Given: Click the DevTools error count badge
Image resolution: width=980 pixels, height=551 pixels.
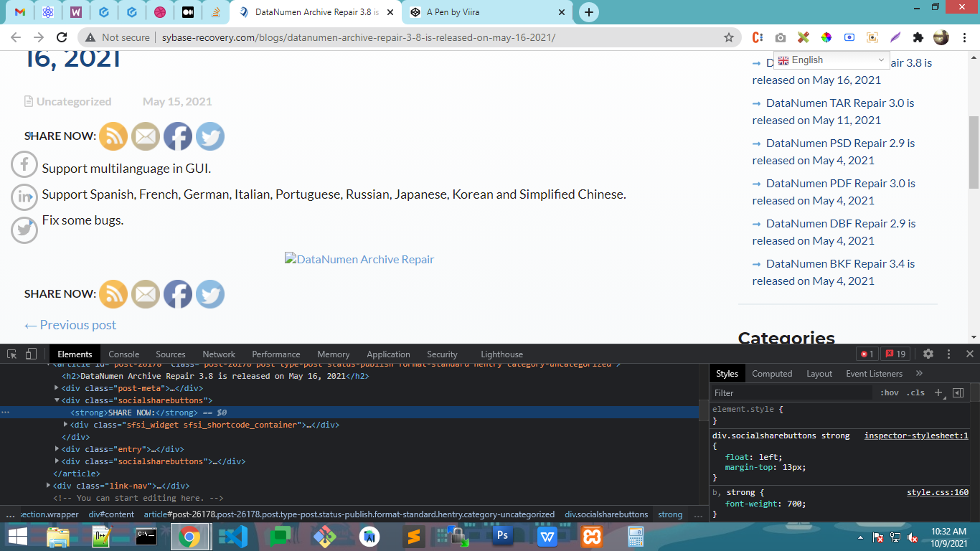Looking at the screenshot, I should click(x=867, y=354).
